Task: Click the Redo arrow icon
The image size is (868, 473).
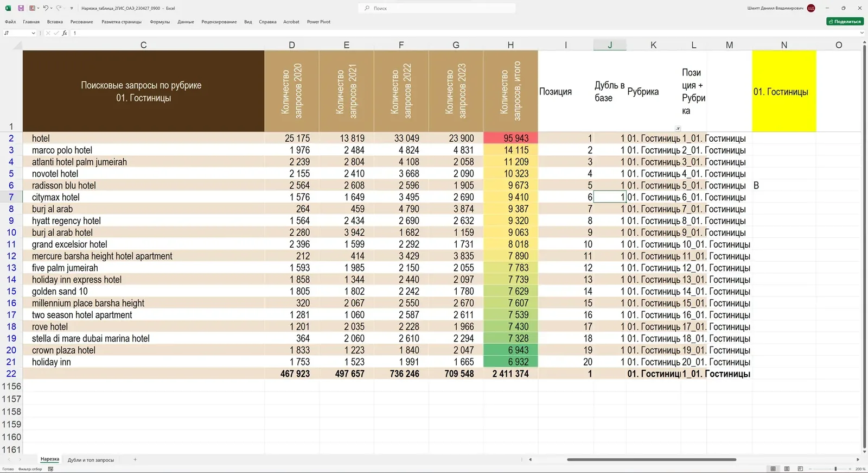Action: point(59,8)
